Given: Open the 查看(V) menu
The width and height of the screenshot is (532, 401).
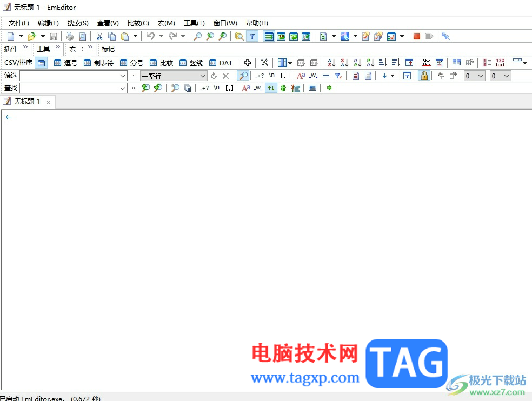Looking at the screenshot, I should tap(108, 23).
